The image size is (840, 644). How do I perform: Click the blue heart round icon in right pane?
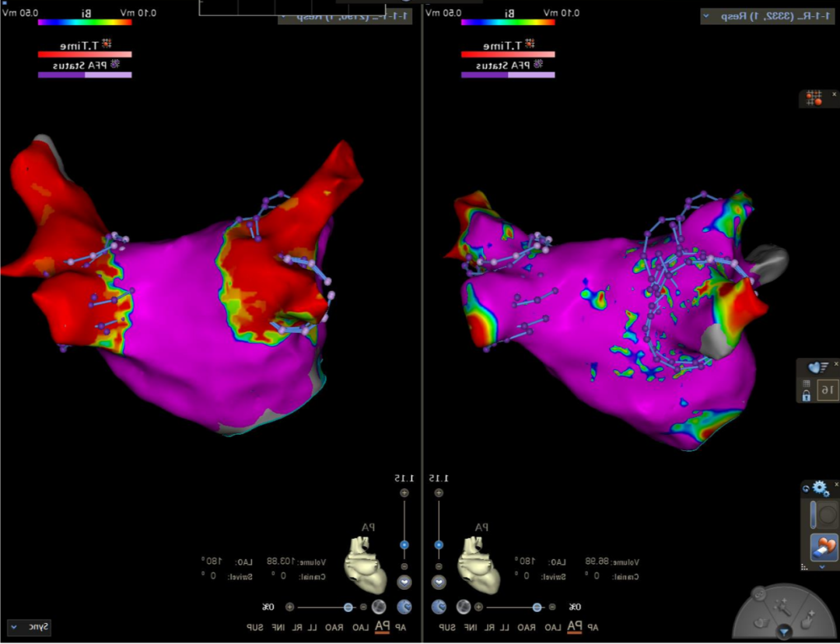(x=439, y=607)
